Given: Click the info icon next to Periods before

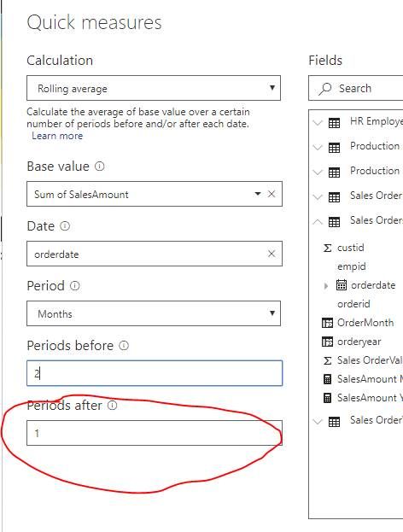Looking at the screenshot, I should point(124,345).
